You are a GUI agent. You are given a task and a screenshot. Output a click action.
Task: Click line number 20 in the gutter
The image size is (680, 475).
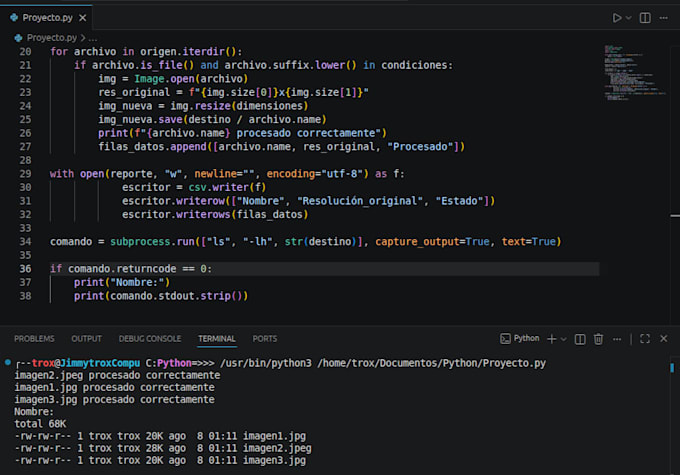(25, 52)
